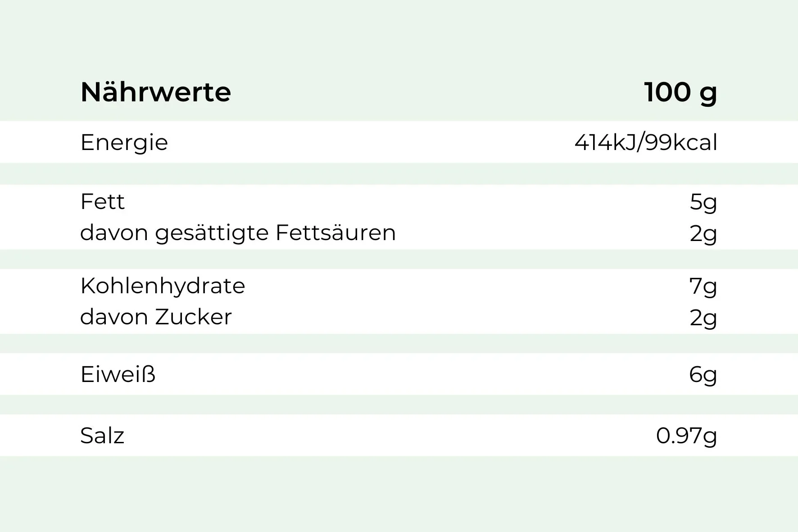Image resolution: width=798 pixels, height=532 pixels.
Task: Click the Nährwerte table heading
Action: 155,92
